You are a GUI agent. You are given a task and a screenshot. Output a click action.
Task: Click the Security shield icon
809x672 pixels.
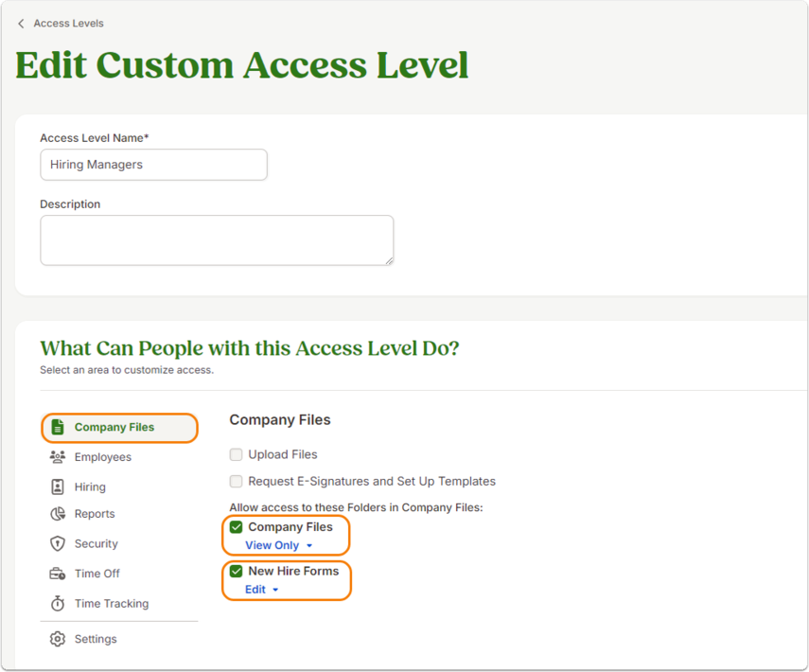click(58, 543)
